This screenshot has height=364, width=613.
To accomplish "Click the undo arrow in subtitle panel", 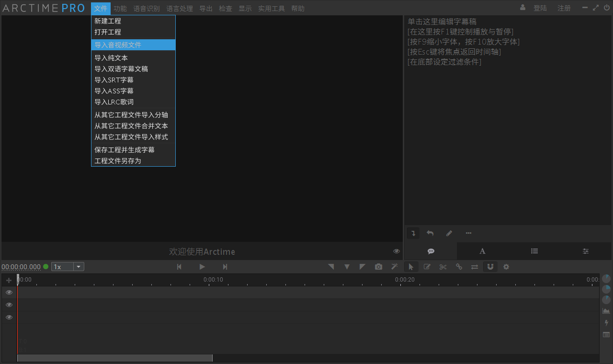I will pyautogui.click(x=430, y=233).
